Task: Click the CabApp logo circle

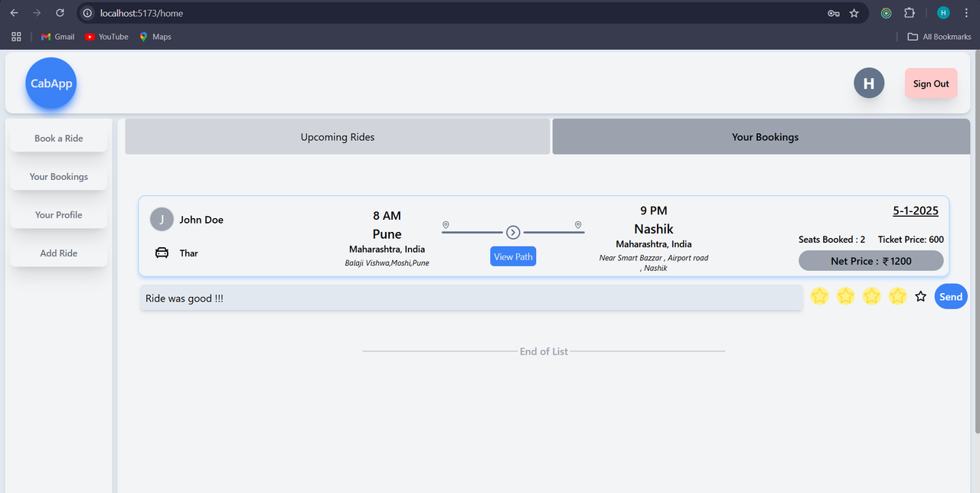Action: pos(51,83)
